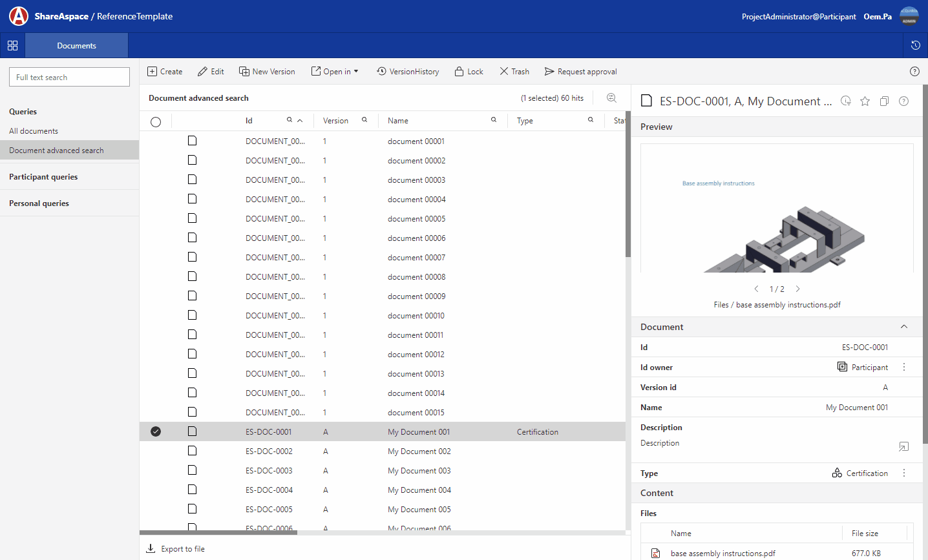Viewport: 928px width, 560px height.
Task: Mark ES-DOC-0001 as favorite with the star
Action: click(865, 101)
